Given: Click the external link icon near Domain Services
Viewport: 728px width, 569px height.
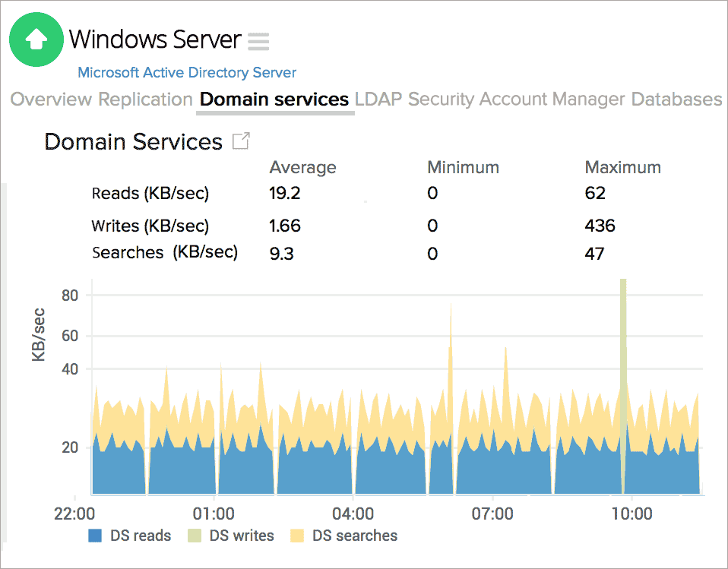Looking at the screenshot, I should (x=242, y=141).
